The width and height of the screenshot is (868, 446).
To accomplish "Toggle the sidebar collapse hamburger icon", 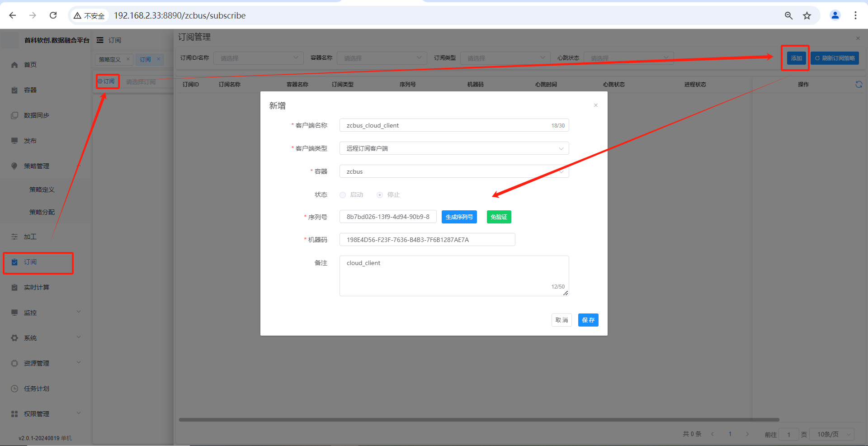I will point(100,40).
